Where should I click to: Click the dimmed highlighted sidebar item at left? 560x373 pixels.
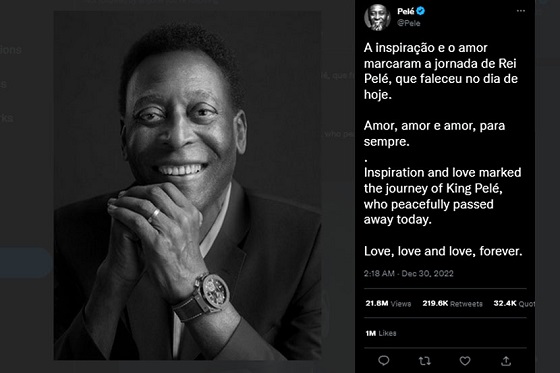24,263
